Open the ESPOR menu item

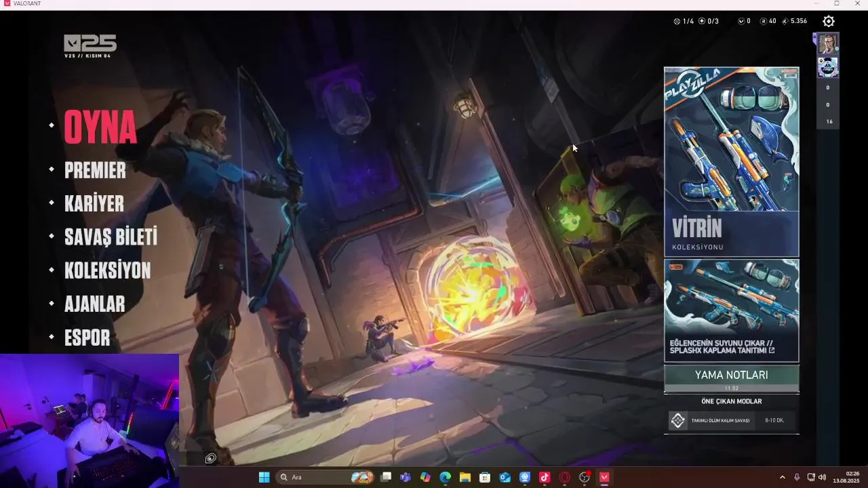click(x=87, y=338)
